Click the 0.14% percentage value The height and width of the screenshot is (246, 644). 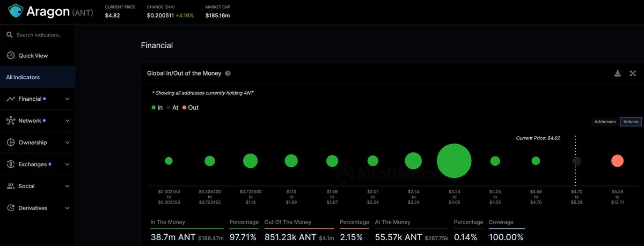(465, 237)
